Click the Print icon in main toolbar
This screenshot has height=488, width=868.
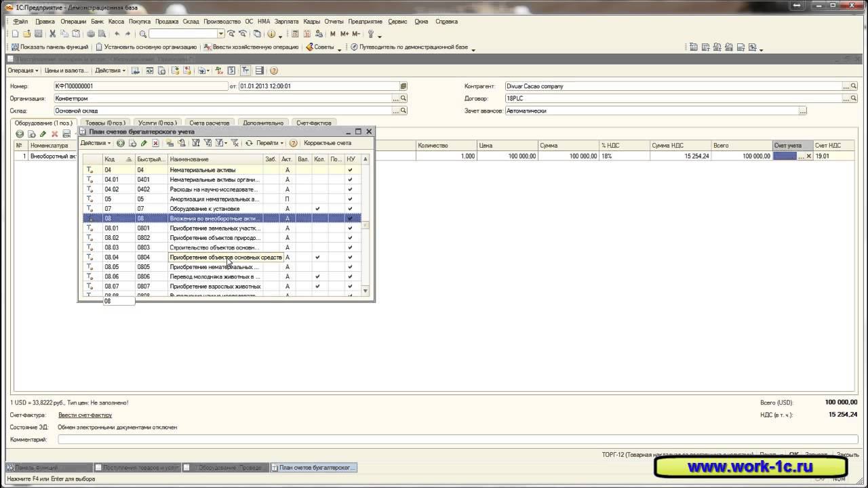point(90,34)
